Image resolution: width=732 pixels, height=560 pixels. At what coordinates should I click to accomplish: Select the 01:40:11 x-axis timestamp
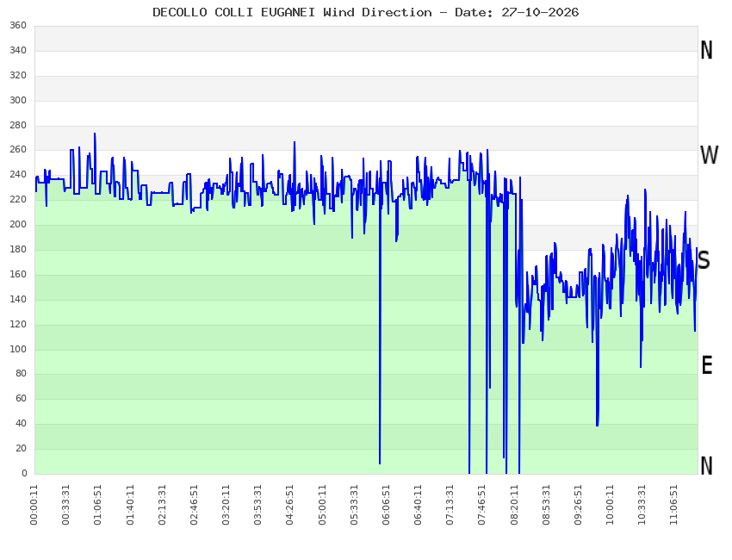(130, 505)
